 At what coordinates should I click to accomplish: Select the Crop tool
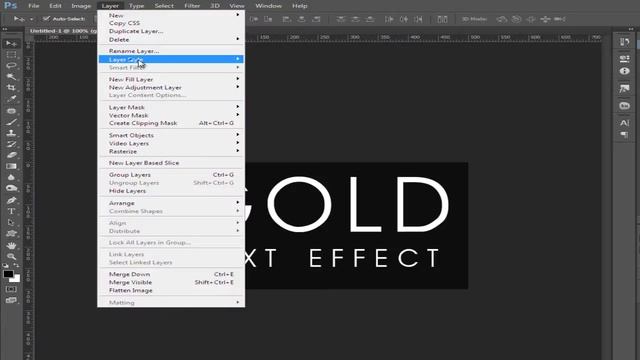(x=11, y=87)
